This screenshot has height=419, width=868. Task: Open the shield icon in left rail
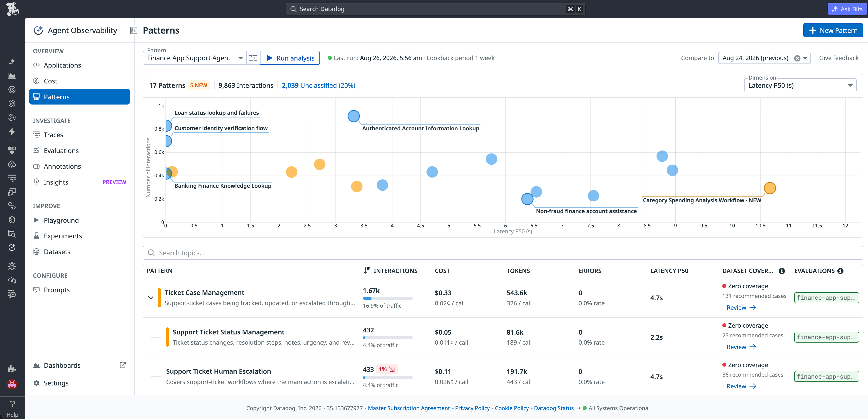pos(12,220)
